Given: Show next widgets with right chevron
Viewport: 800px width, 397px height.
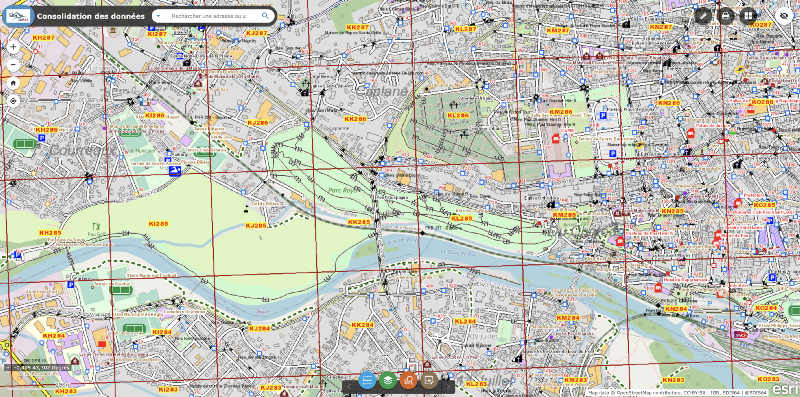Looking at the screenshot, I should (x=447, y=386).
